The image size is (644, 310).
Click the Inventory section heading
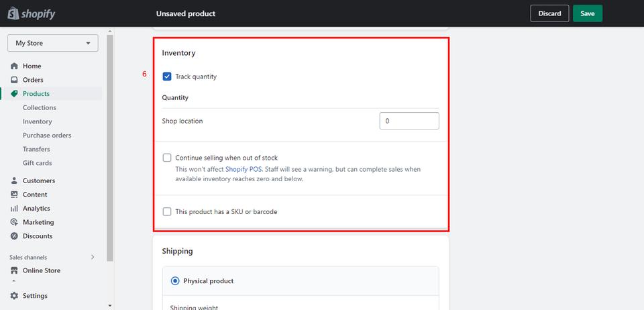point(178,53)
